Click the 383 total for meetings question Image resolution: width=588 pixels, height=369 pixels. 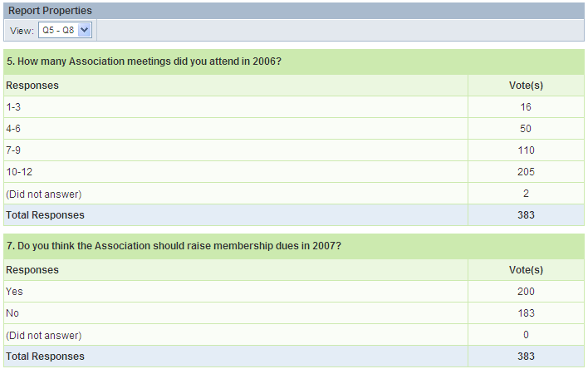(526, 215)
